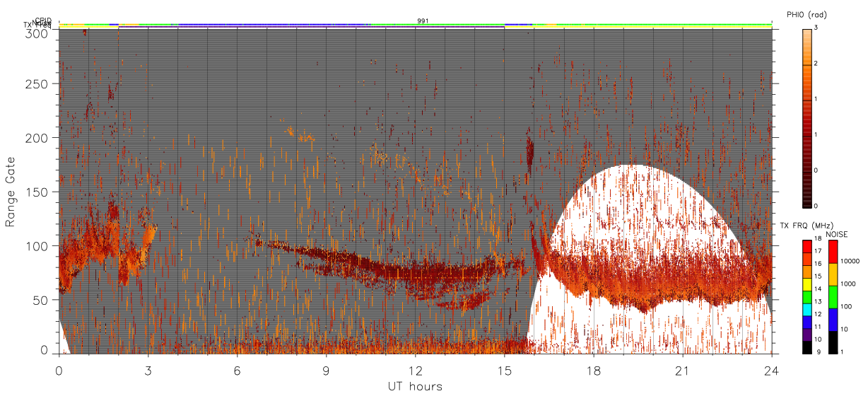The image size is (868, 401).
Task: Click the green swatch in the NOISE scale
Action: pos(833,297)
